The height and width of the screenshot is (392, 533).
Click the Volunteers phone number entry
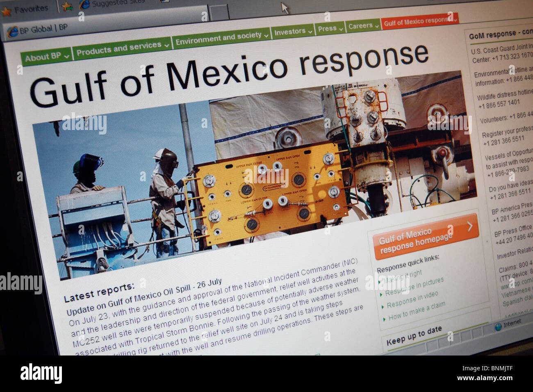pyautogui.click(x=507, y=118)
